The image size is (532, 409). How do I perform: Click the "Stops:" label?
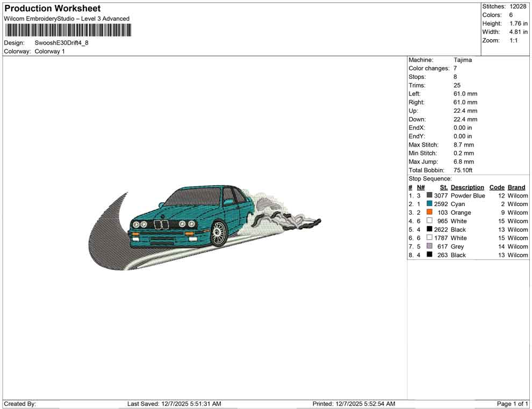pos(418,77)
